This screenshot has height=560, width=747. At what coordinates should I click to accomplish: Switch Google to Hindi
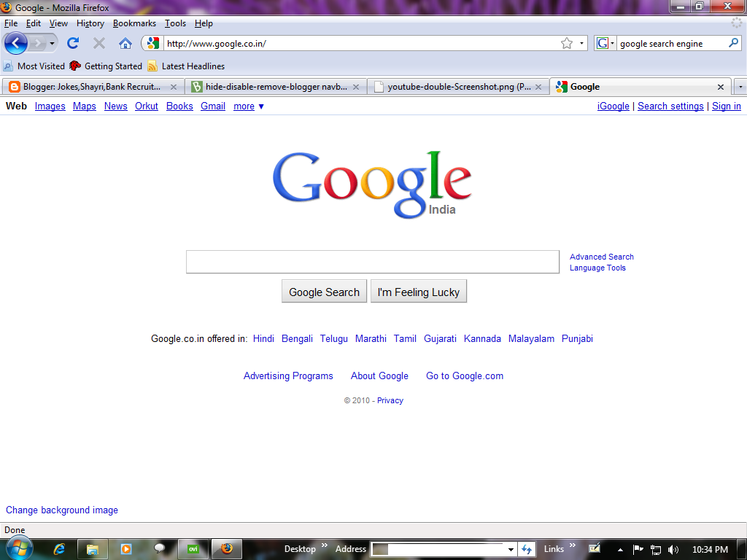(263, 338)
